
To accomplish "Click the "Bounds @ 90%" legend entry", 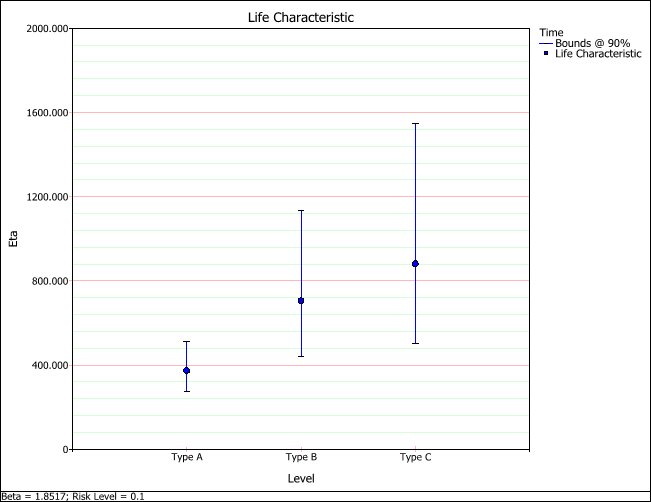I will [592, 43].
